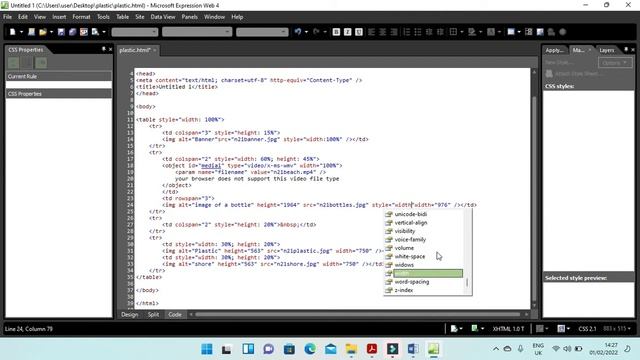Click the Font Color toolbar icon

tap(491, 32)
